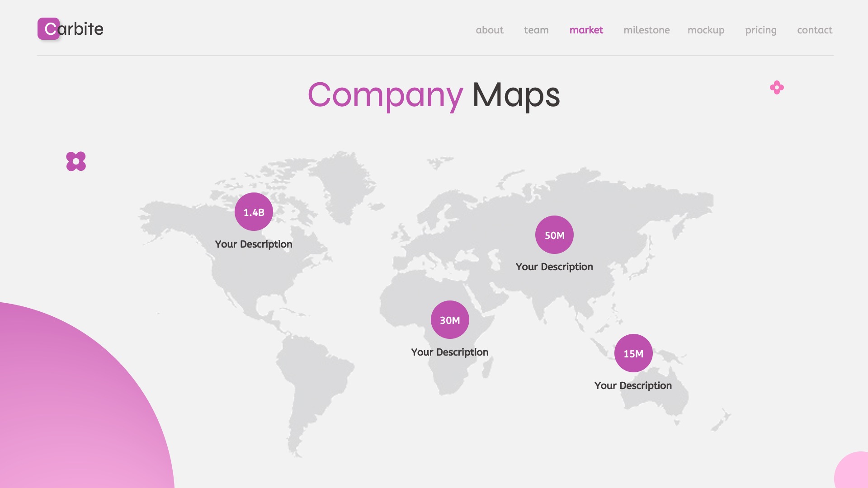
Task: Select the 30M marker on Africa
Action: pyautogui.click(x=450, y=320)
